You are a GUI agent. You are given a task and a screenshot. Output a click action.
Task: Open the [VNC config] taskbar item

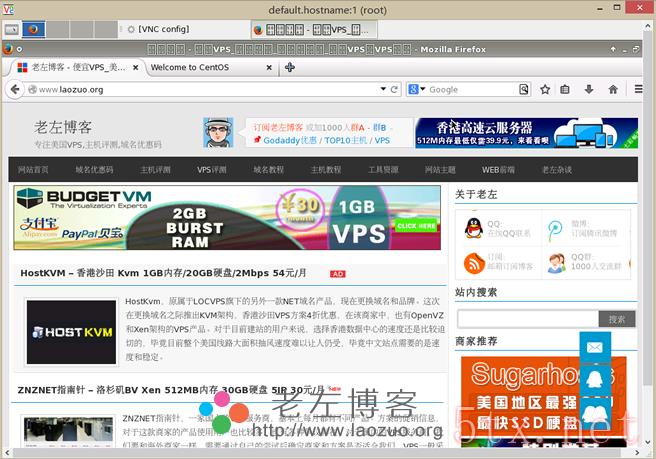coord(159,29)
